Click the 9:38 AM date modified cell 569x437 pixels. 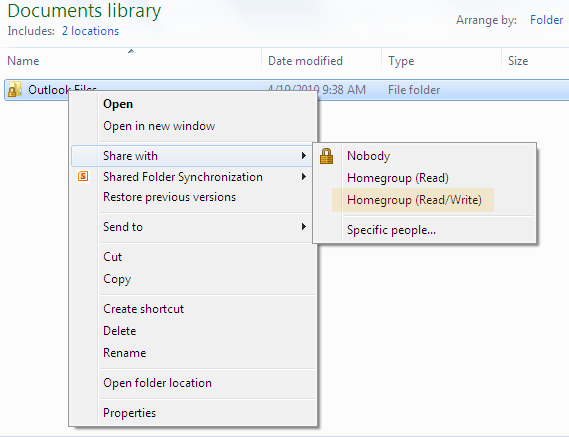(x=316, y=90)
